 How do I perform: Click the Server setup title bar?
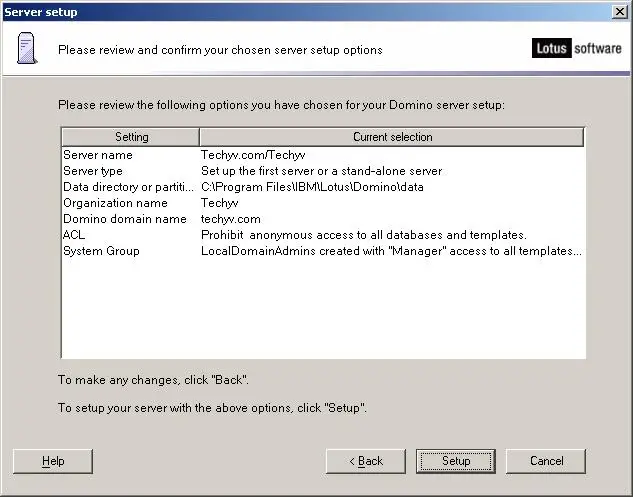307,12
